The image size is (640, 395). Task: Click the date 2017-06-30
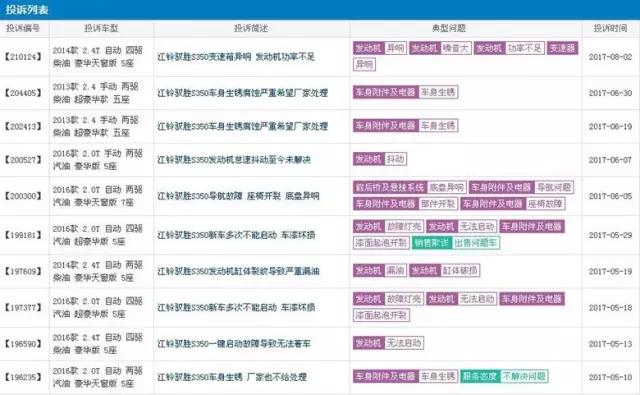coord(610,93)
